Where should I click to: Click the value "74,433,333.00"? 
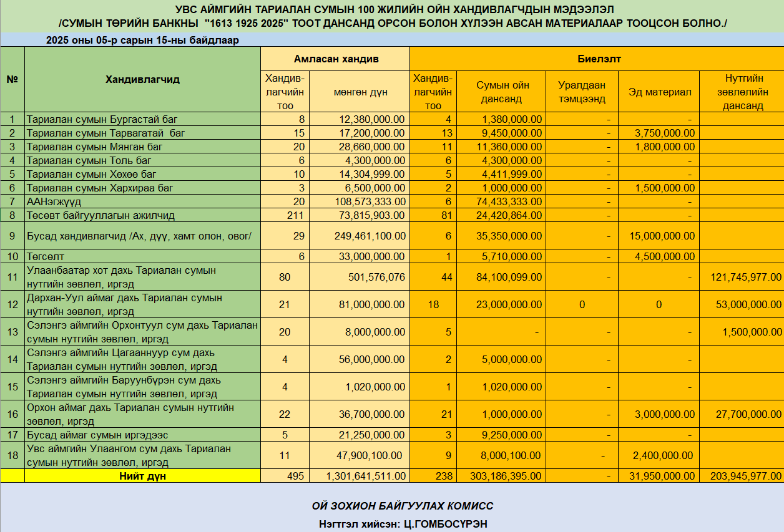[509, 201]
